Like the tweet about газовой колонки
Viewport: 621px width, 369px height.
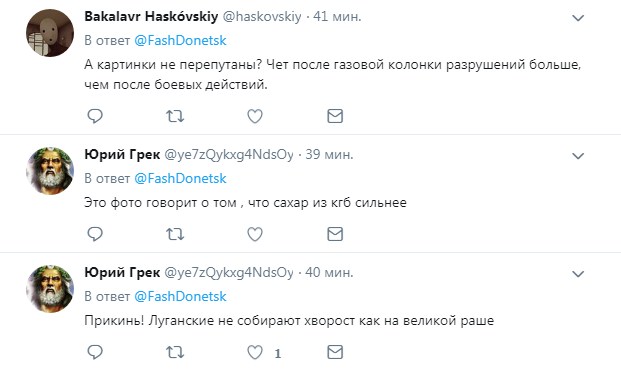click(255, 116)
